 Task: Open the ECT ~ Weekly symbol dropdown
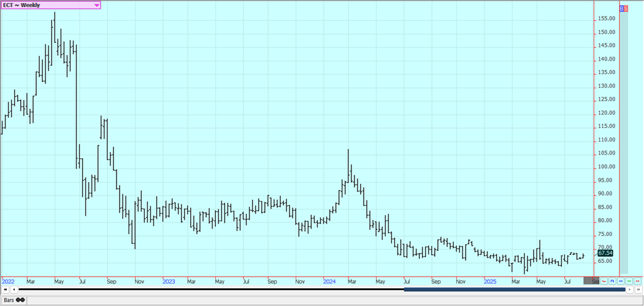coord(50,6)
